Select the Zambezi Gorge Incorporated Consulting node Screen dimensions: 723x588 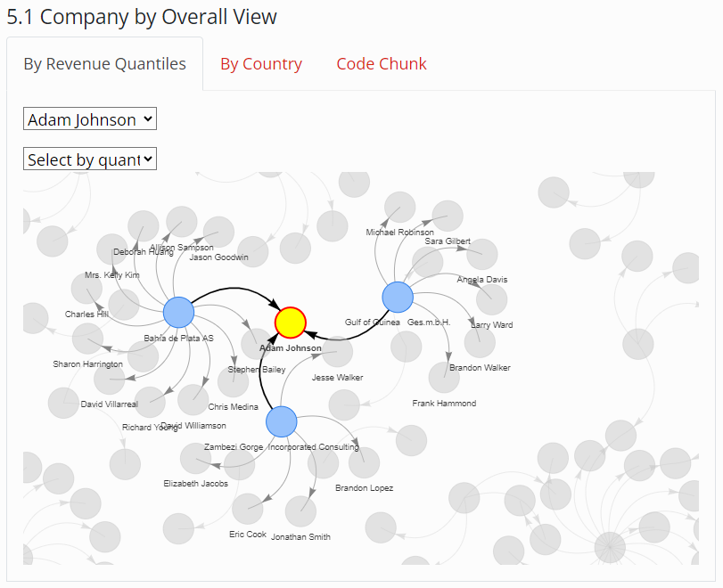pos(281,421)
